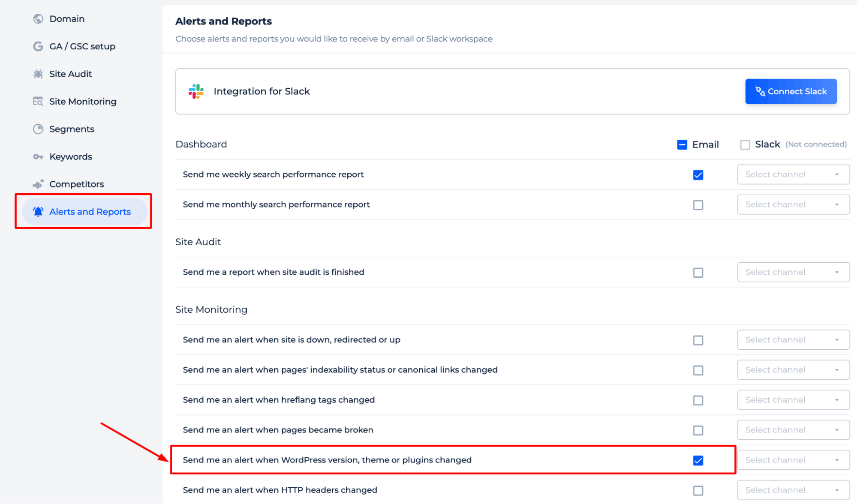This screenshot has width=857, height=504.
Task: Click the Slack logo icon
Action: pos(196,91)
